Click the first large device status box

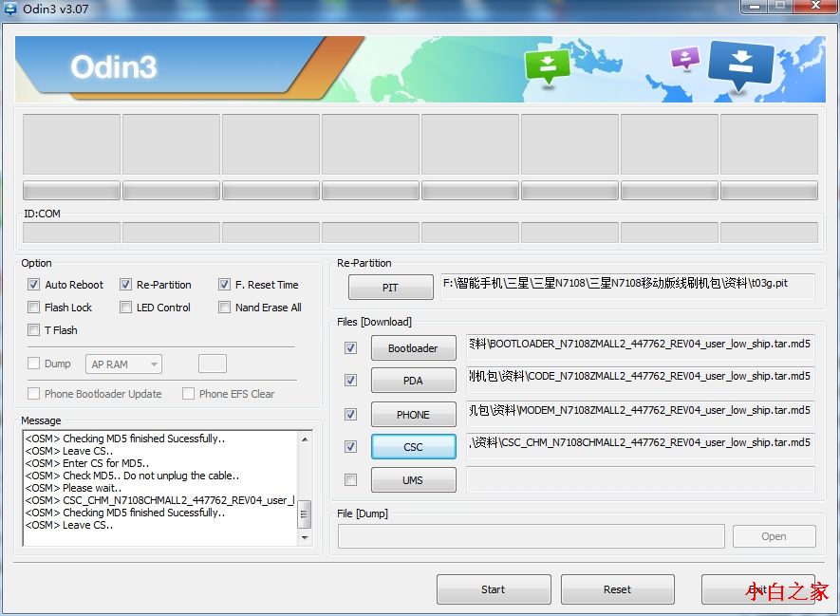click(71, 143)
